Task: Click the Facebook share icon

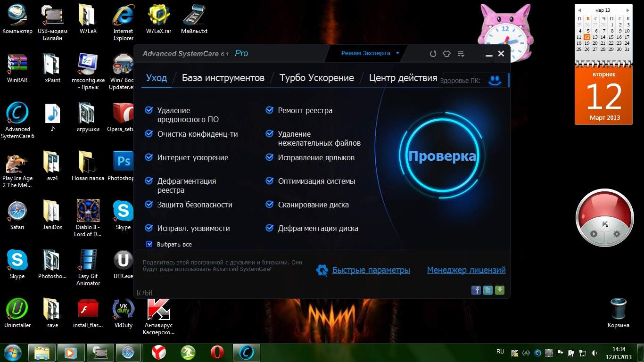Action: coord(476,290)
